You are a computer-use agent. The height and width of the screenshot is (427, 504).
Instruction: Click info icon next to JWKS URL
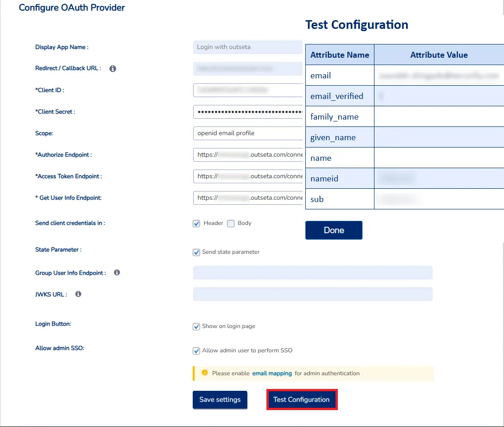(78, 294)
